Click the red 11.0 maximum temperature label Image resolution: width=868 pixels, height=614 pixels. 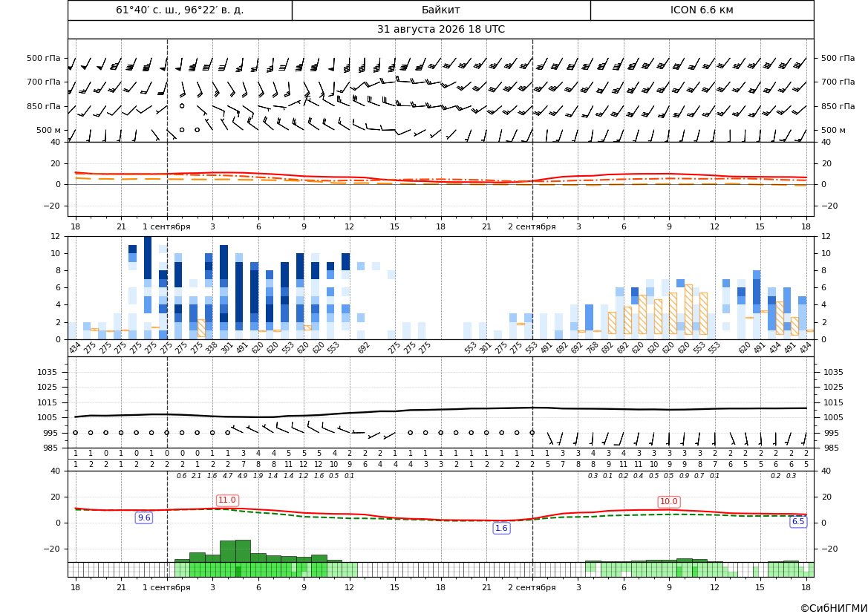pyautogui.click(x=227, y=500)
